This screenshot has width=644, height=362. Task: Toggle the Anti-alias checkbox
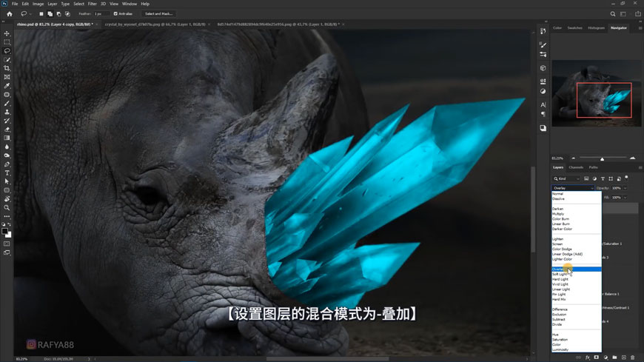click(115, 13)
